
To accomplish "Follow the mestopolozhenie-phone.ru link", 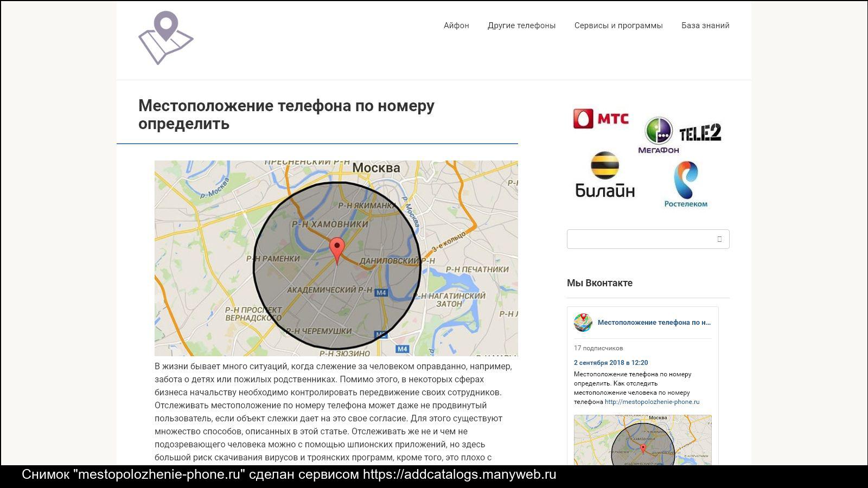I will (x=652, y=402).
